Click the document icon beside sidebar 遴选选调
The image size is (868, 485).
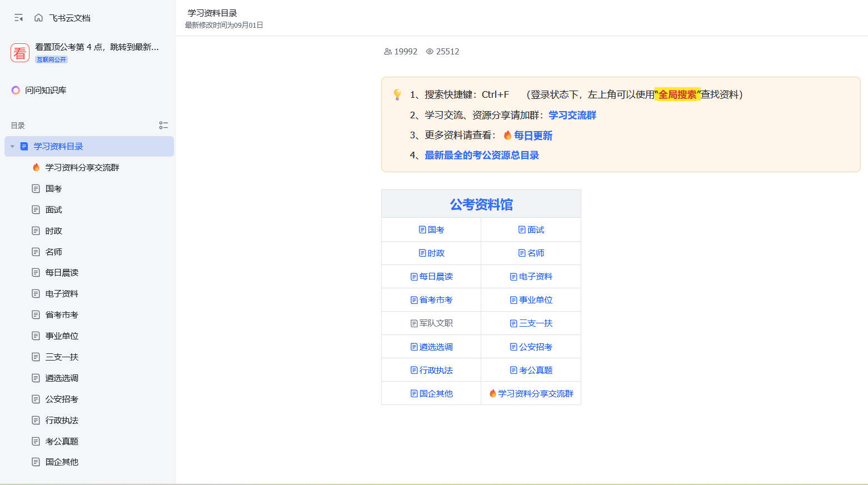coord(36,378)
